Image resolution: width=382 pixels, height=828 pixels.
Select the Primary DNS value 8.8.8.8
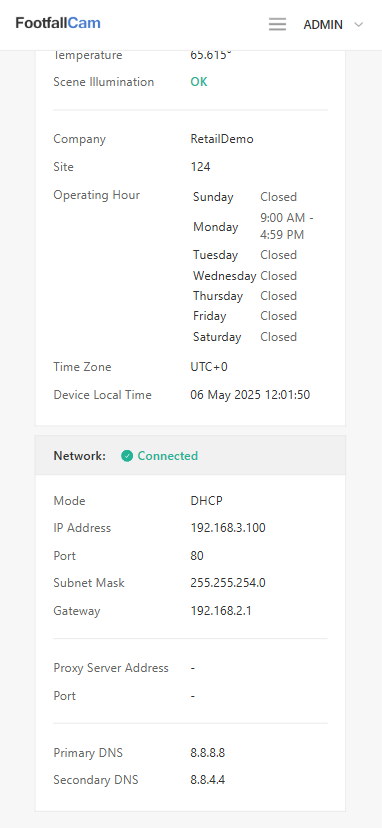pyautogui.click(x=208, y=753)
